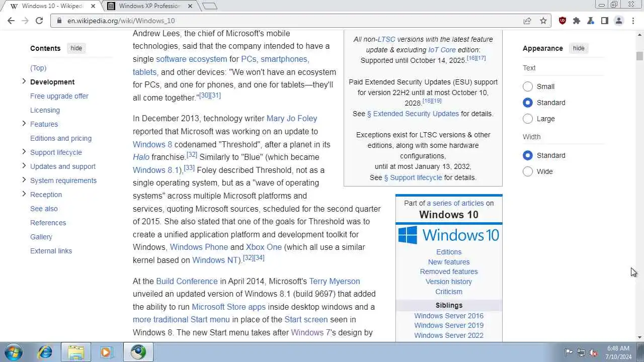Open the Build Conference link
This screenshot has width=644, height=362.
click(187, 282)
